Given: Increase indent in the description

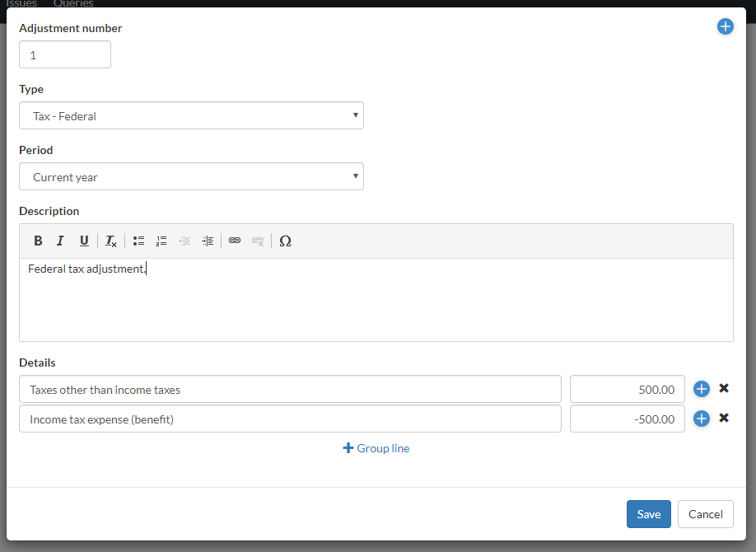Looking at the screenshot, I should (208, 241).
